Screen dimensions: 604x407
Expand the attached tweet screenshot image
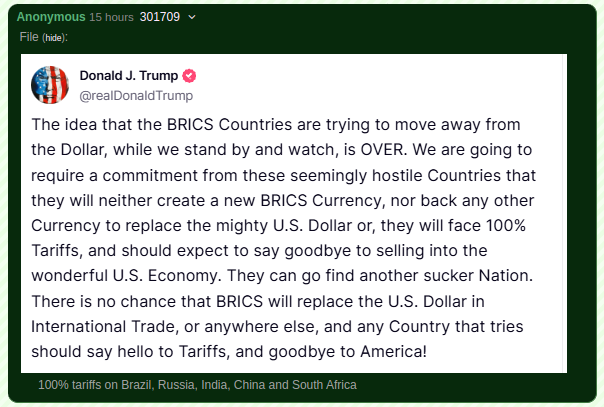click(294, 214)
